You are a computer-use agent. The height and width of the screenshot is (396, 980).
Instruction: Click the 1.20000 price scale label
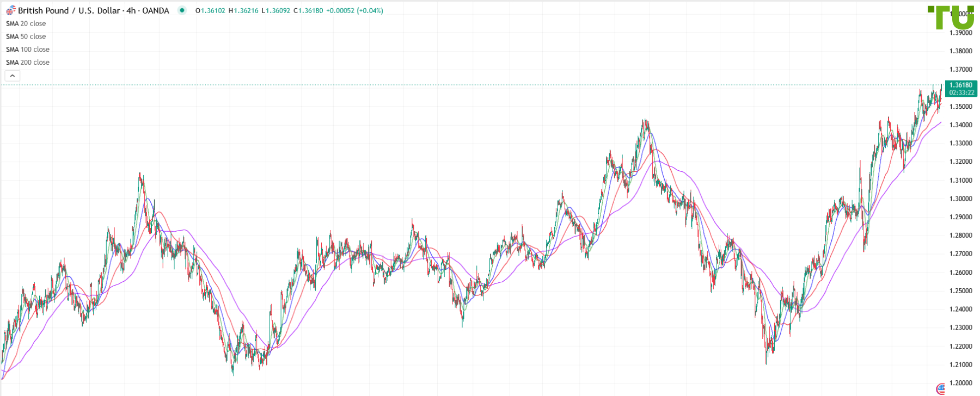961,383
